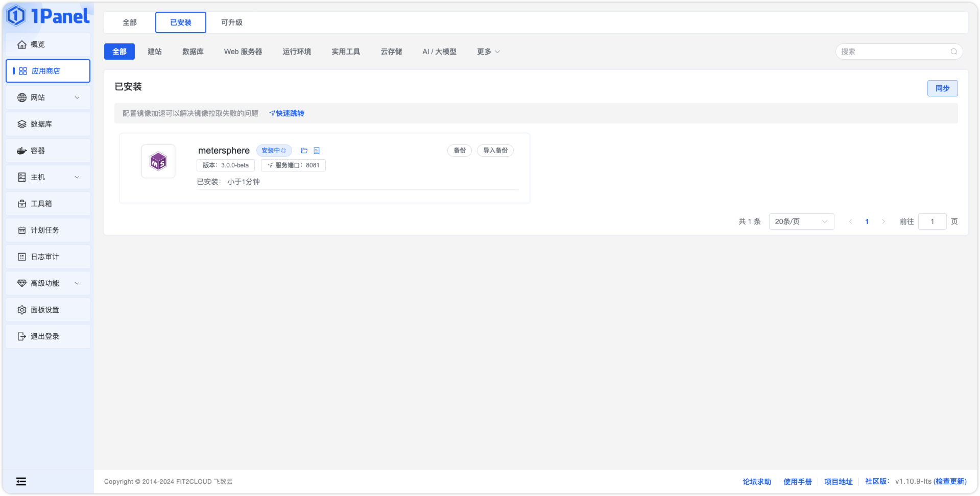Open the 工具箱 toolbox sidebar item
Viewport: 980px width, 496px height.
[48, 204]
